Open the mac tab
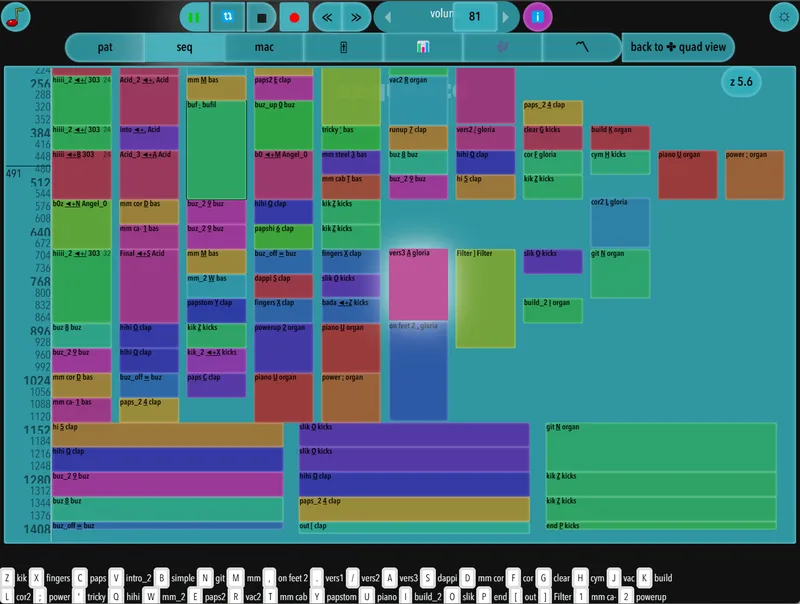Viewport: 800px width, 604px height. [x=264, y=47]
